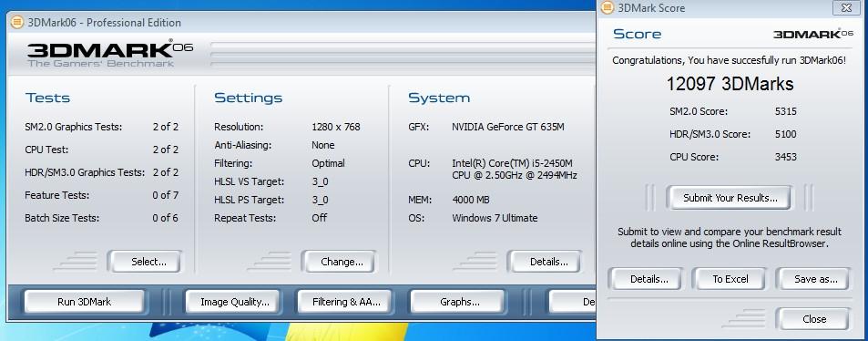Screen dimensions: 868x341
Task: Click the 'HLSL VS Target:' label
Action: (250, 181)
